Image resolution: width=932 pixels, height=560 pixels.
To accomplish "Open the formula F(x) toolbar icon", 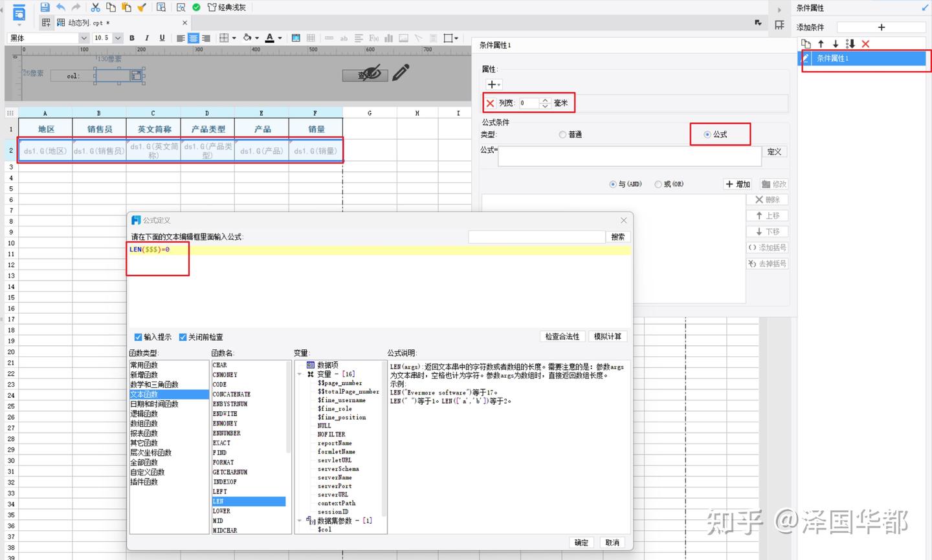I will click(x=373, y=38).
